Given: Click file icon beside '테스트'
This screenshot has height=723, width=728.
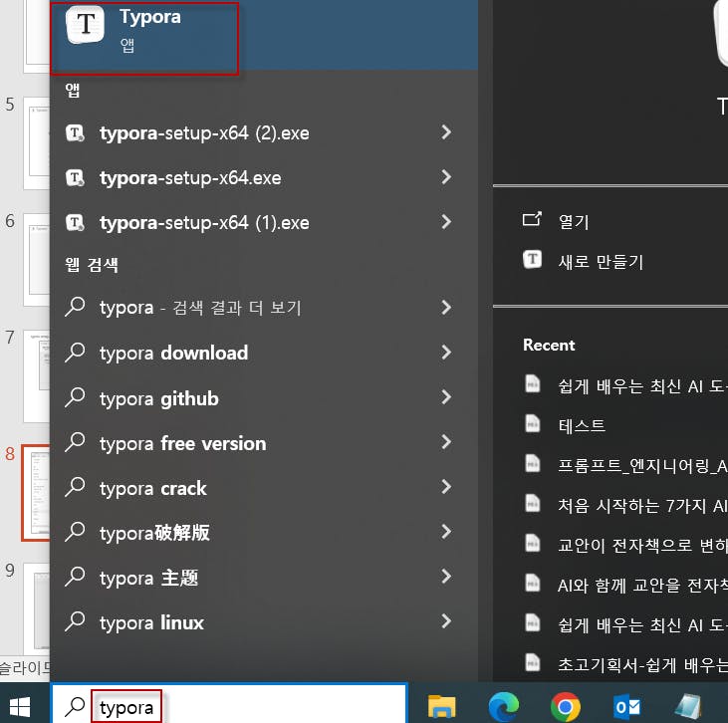Looking at the screenshot, I should coord(533,423).
